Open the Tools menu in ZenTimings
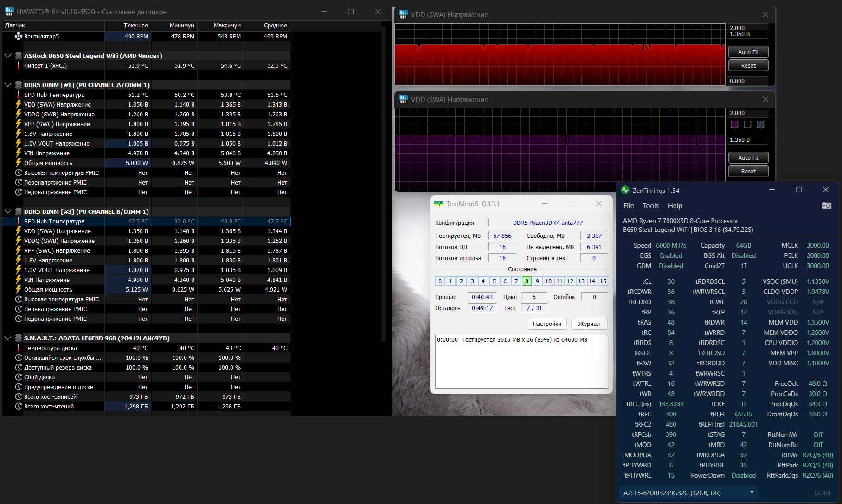The image size is (842, 504). 650,206
